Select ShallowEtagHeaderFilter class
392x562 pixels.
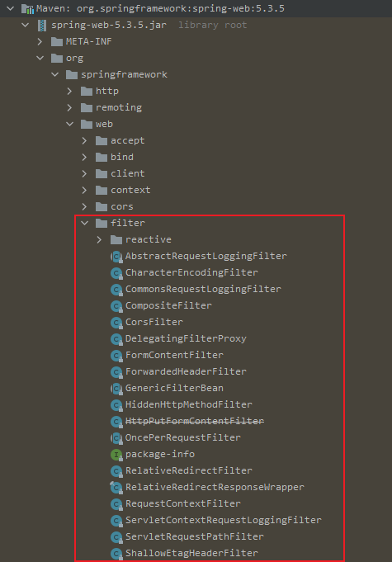click(x=191, y=553)
